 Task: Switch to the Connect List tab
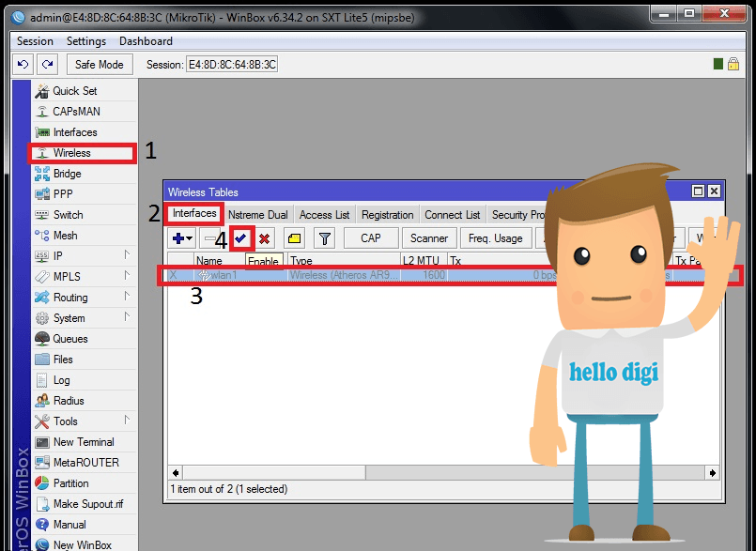453,215
